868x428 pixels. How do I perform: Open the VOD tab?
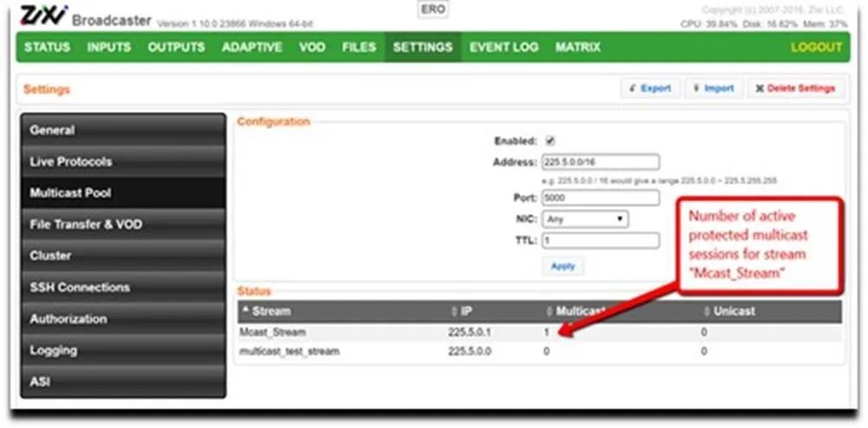tap(312, 47)
